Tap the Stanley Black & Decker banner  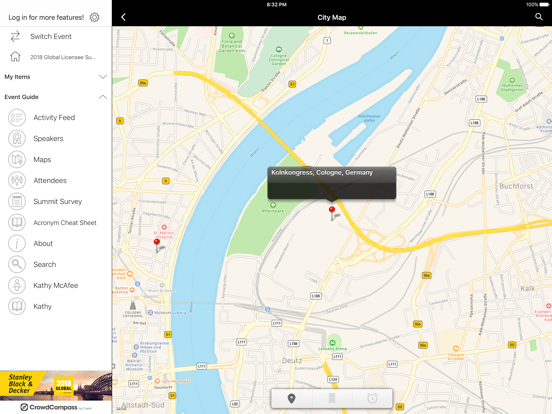pyautogui.click(x=56, y=385)
